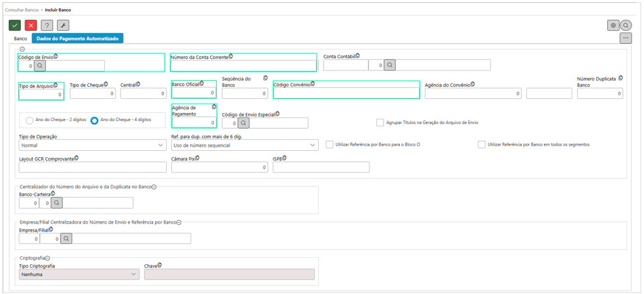Click the Câmara Pix input field

click(x=220, y=167)
